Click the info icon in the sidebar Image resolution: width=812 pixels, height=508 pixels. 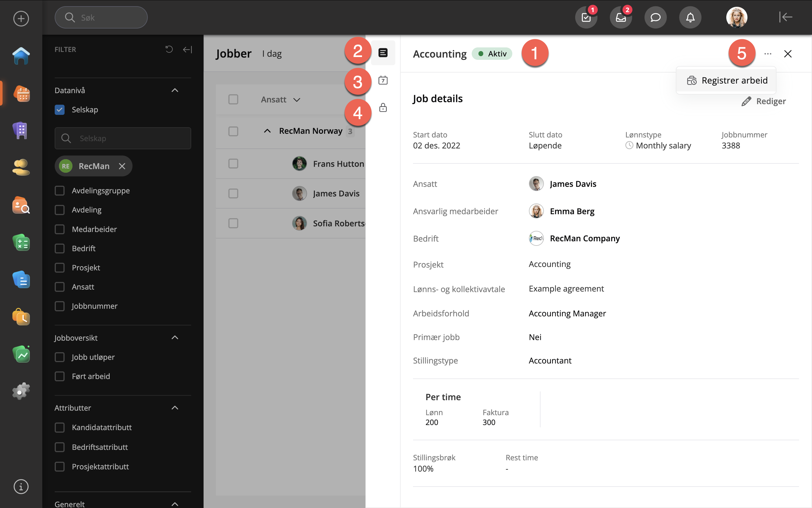coord(21,487)
